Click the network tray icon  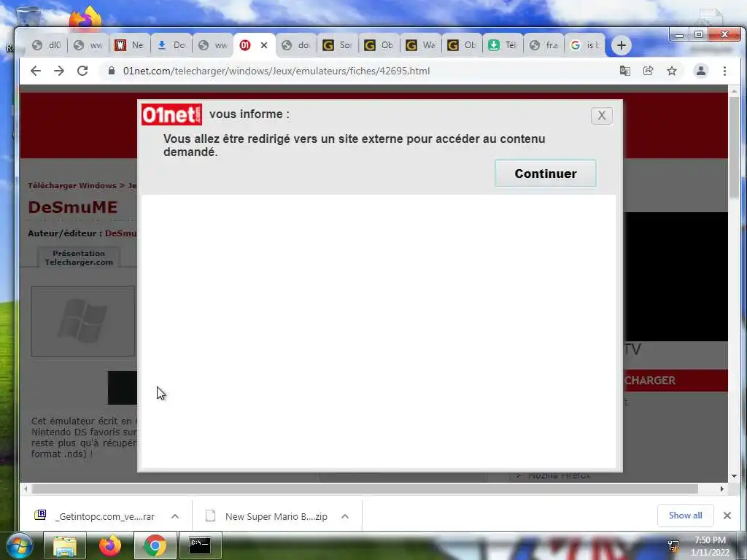(673, 545)
